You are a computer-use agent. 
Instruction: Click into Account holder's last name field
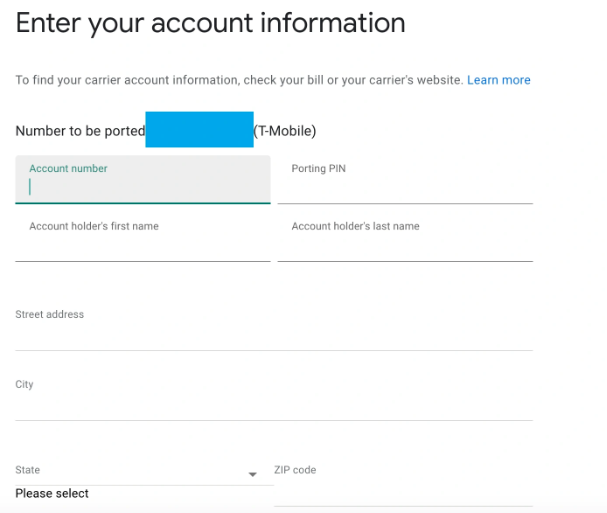[404, 245]
